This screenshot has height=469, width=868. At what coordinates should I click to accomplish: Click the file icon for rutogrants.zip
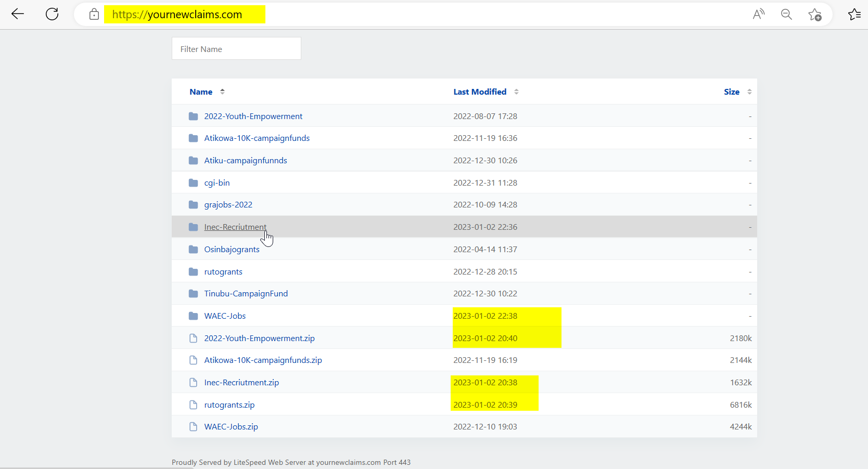coord(193,405)
